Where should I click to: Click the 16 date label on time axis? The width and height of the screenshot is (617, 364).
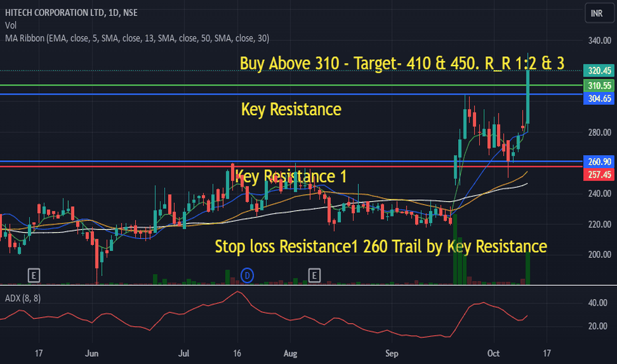(x=237, y=353)
